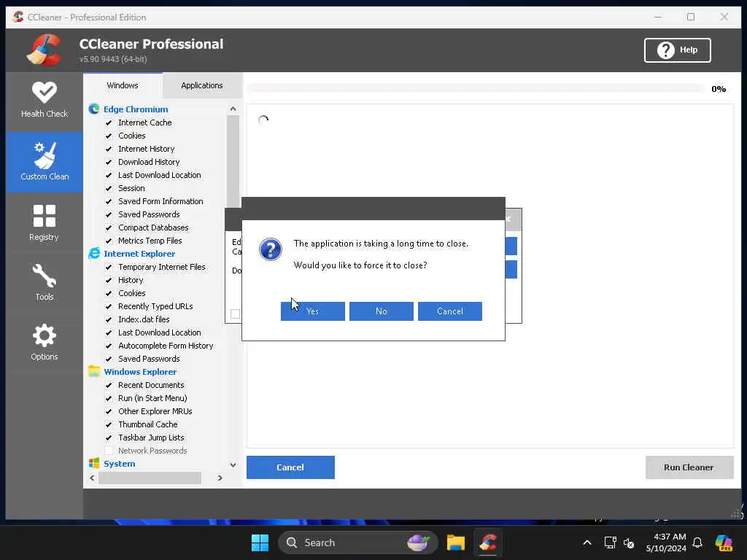Show hidden system tray icons

[587, 542]
